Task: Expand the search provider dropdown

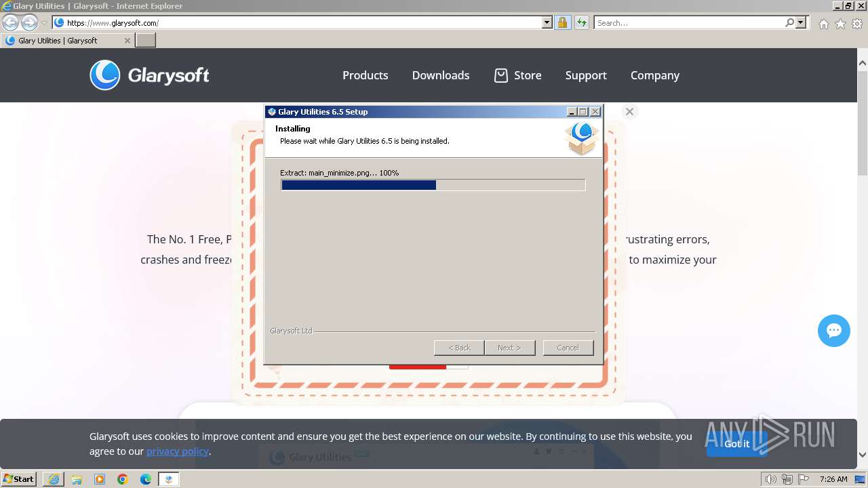Action: [x=801, y=22]
